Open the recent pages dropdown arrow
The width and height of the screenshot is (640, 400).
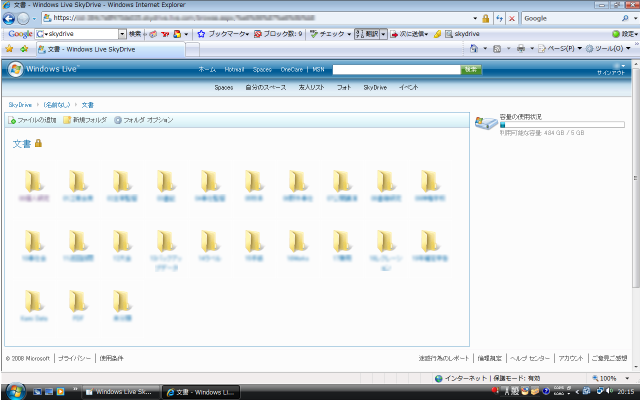[x=34, y=18]
